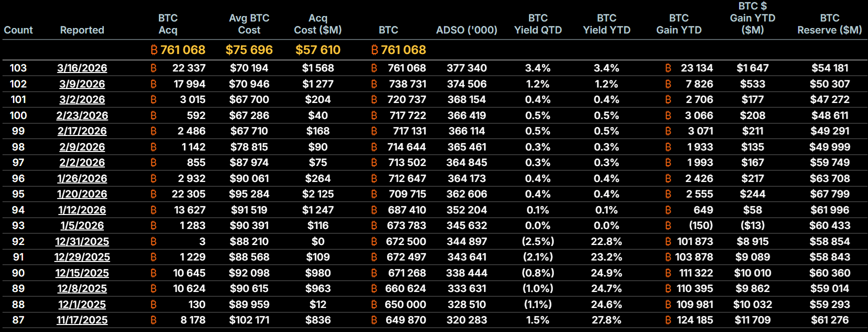Open the 2/23/2026 reported date link
The height and width of the screenshot is (332, 868).
click(82, 115)
